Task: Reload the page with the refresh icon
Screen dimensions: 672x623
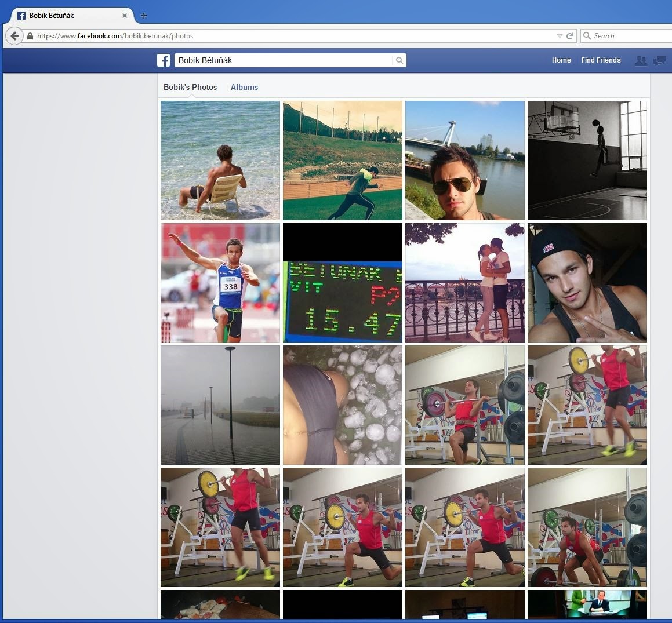Action: (x=569, y=36)
